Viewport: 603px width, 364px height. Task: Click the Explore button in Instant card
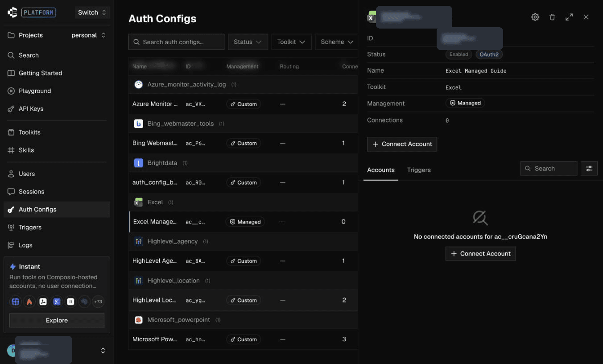[x=57, y=320]
